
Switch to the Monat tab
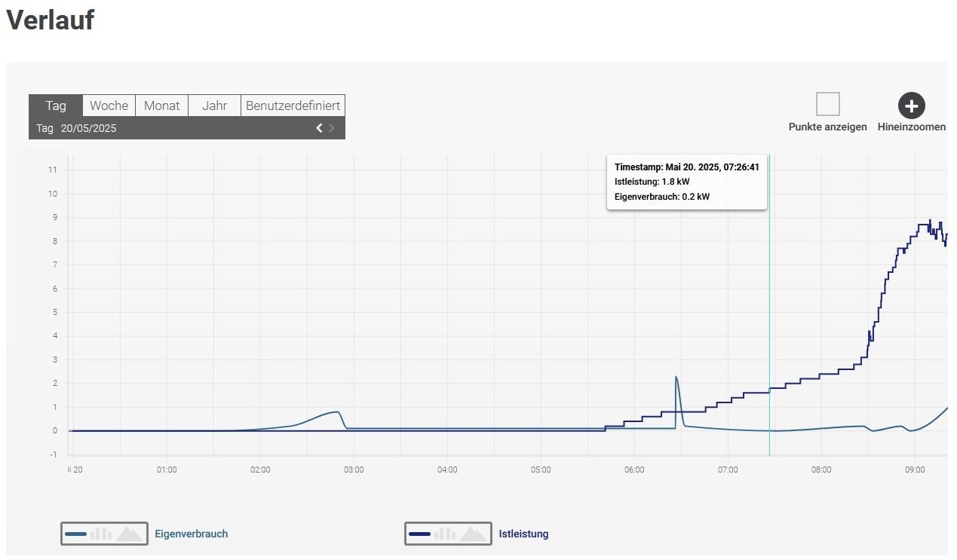[x=161, y=106]
